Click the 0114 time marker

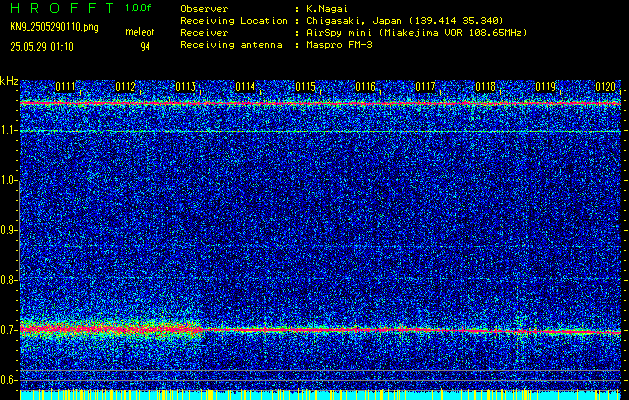click(x=245, y=87)
